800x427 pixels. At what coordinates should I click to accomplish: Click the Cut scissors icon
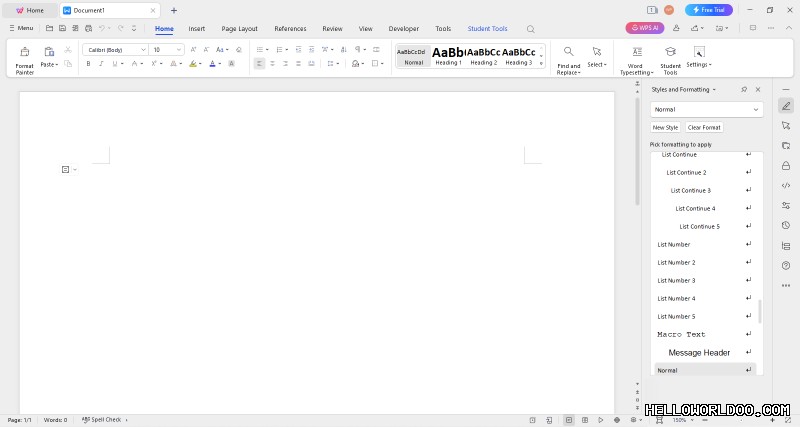pyautogui.click(x=68, y=50)
